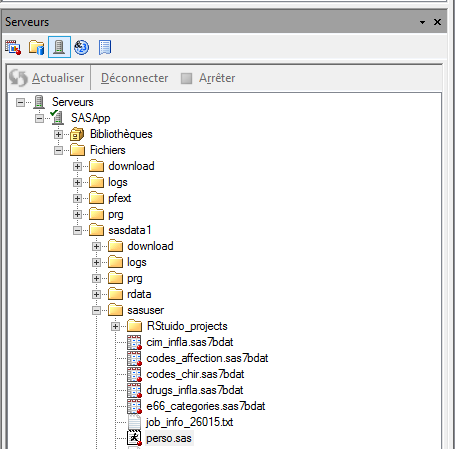This screenshot has width=455, height=449.
Task: Select the Bibliothèques library cabinet icon
Action: 77,134
